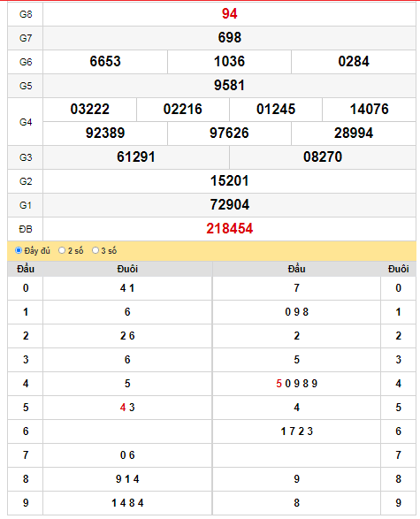Click the G5 result 9581
This screenshot has height=519, width=420.
tap(229, 86)
